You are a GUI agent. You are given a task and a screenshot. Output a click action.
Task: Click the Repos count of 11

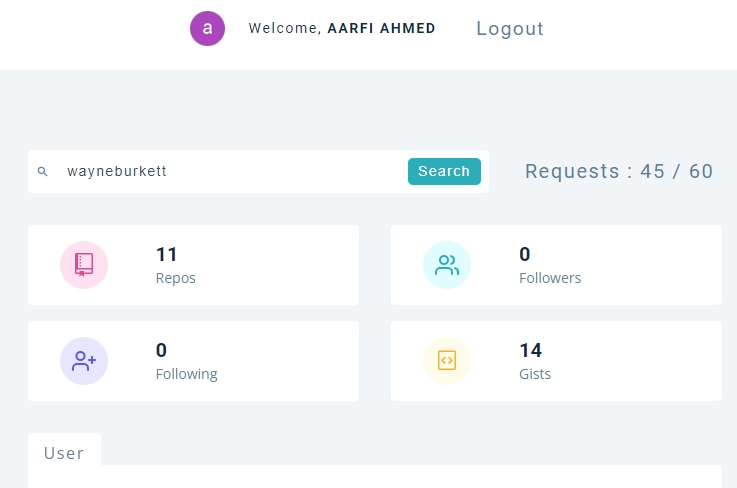pyautogui.click(x=166, y=254)
